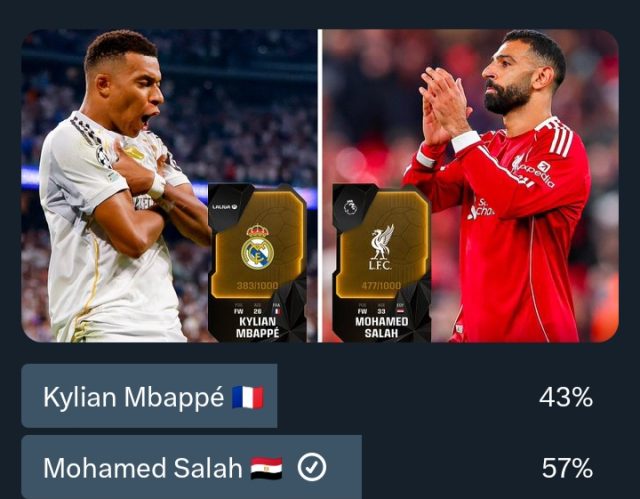The image size is (640, 499).
Task: Click the France flag emoji in the poll option
Action: pyautogui.click(x=248, y=397)
